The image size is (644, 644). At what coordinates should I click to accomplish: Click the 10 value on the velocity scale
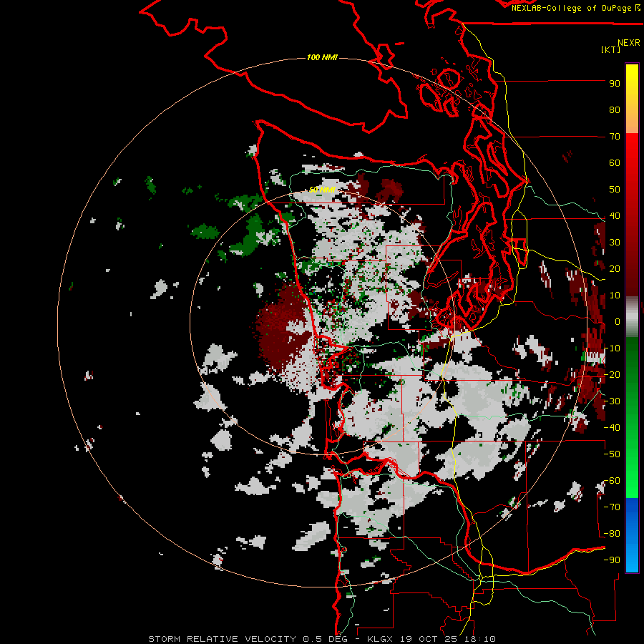pos(615,296)
